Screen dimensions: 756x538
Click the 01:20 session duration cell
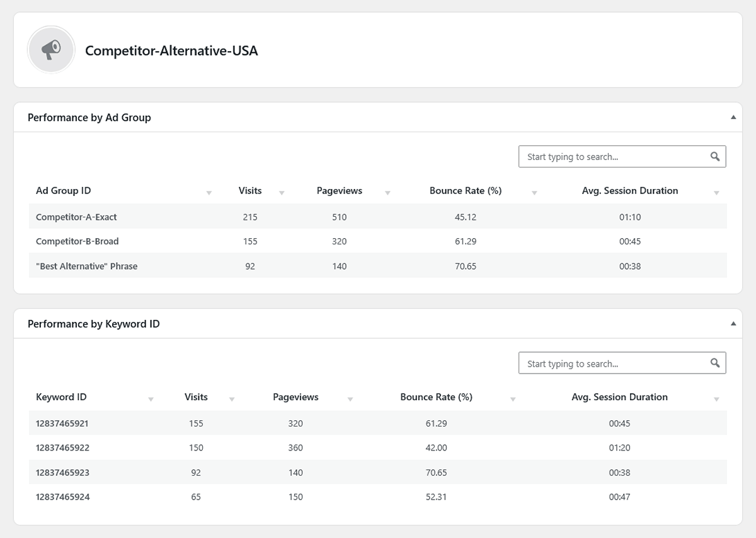click(x=620, y=448)
